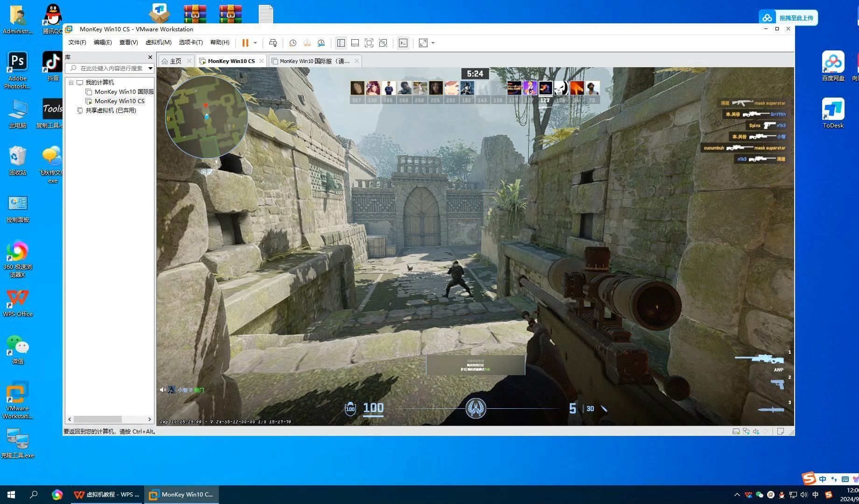Click the hard disk device status icon
859x504 pixels.
coord(736,432)
